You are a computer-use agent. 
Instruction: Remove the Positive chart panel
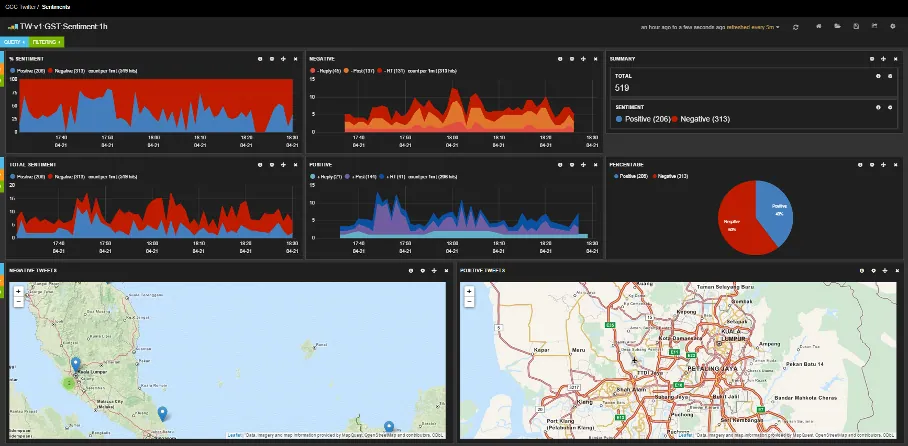[x=595, y=165]
